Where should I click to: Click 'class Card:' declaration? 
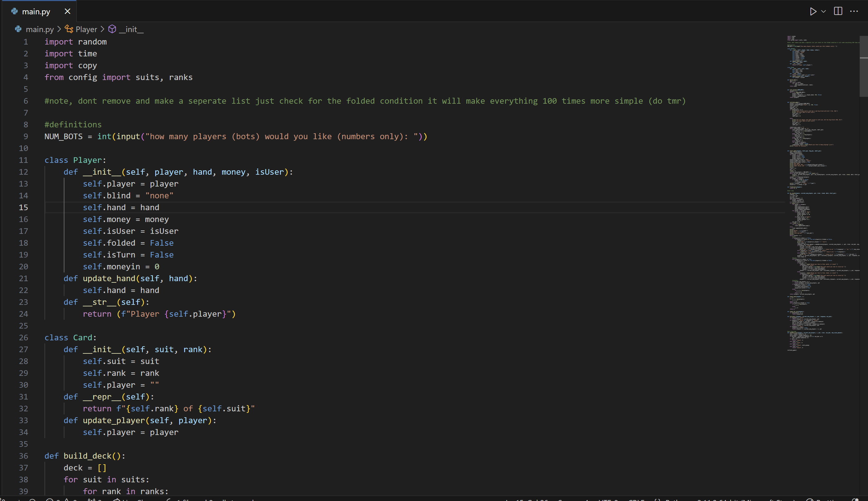coord(71,338)
